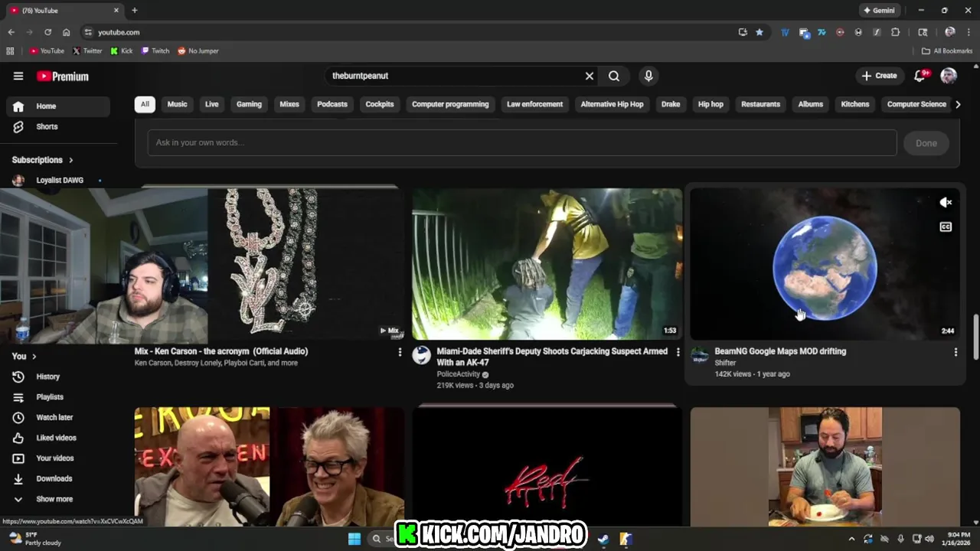Open the All Bookmarks folder

click(947, 51)
